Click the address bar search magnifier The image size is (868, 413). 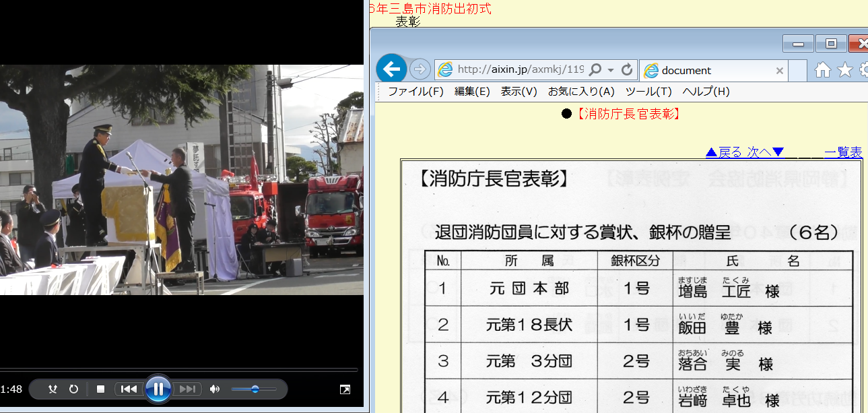click(x=595, y=69)
